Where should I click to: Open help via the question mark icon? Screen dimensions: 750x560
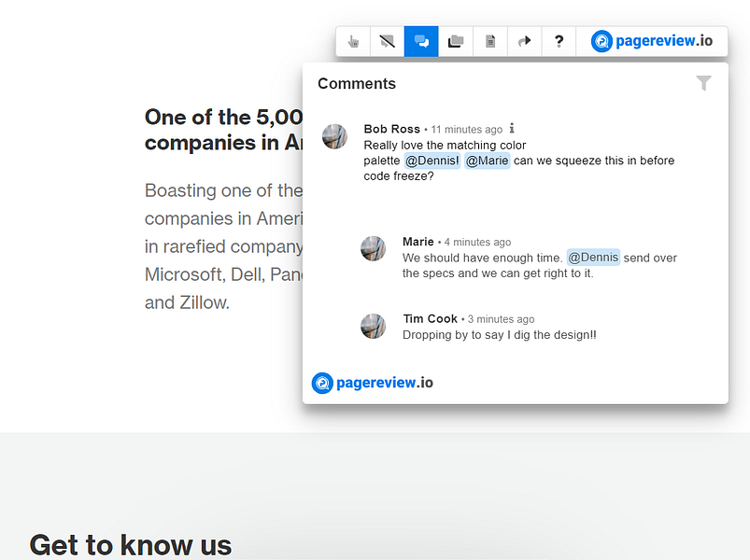click(559, 41)
